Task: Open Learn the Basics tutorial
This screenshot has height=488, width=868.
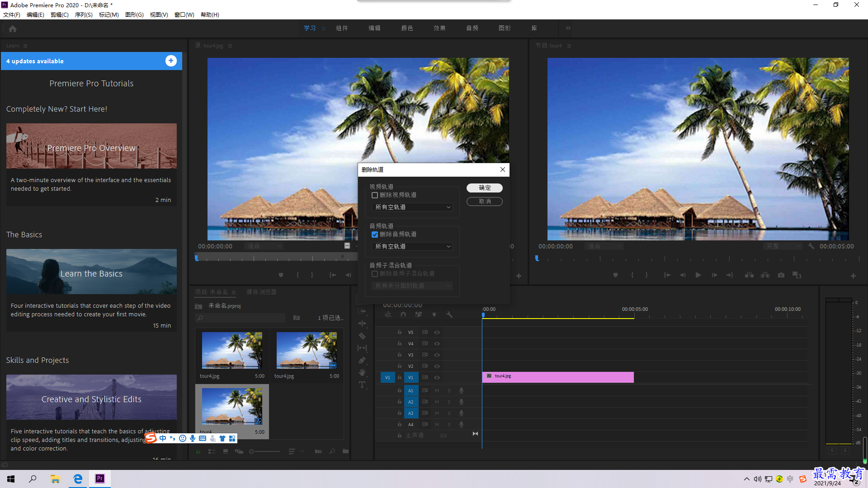Action: [91, 272]
